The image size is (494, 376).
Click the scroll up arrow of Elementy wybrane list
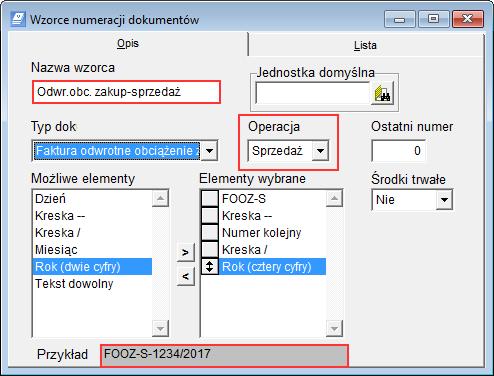pyautogui.click(x=334, y=199)
